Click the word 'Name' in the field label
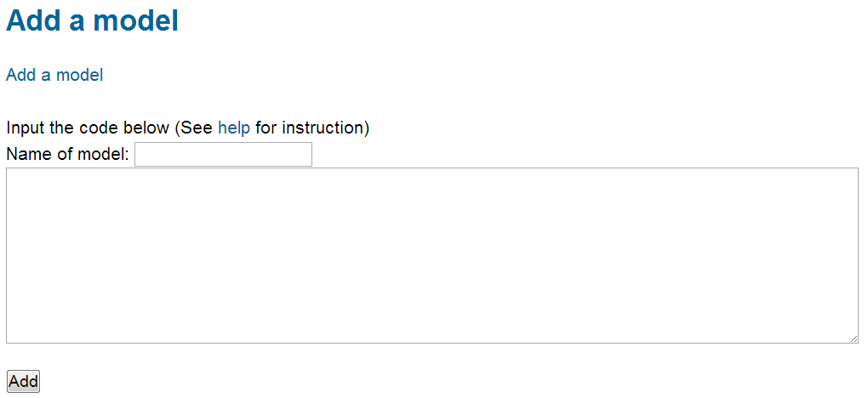The width and height of the screenshot is (868, 398). [x=27, y=155]
